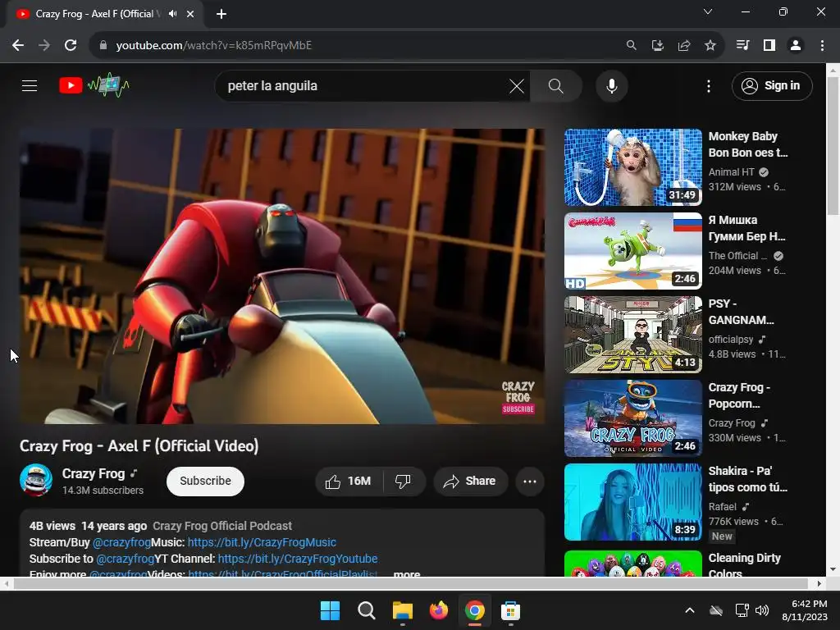Click the magnifier search button
Viewport: 840px width, 630px height.
pyautogui.click(x=555, y=85)
